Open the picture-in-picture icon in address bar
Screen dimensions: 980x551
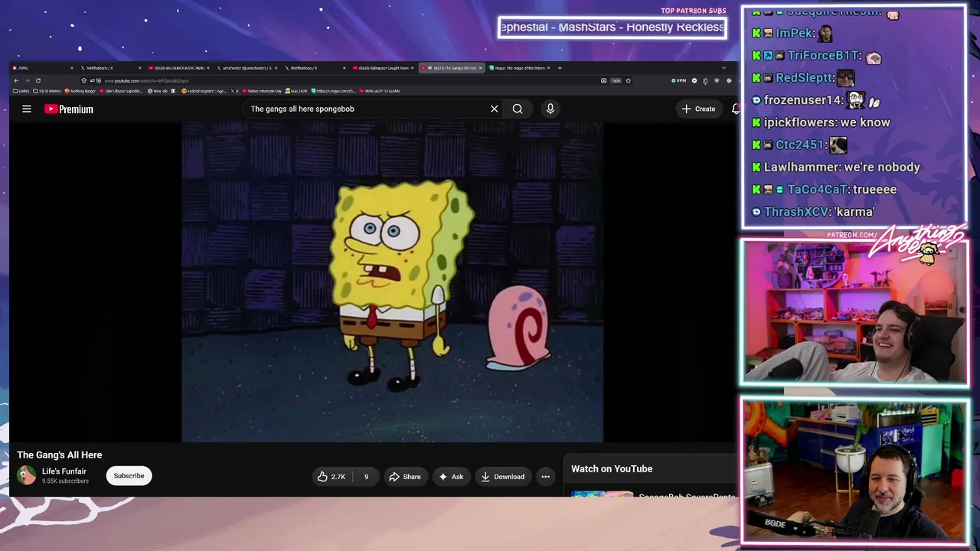point(604,80)
